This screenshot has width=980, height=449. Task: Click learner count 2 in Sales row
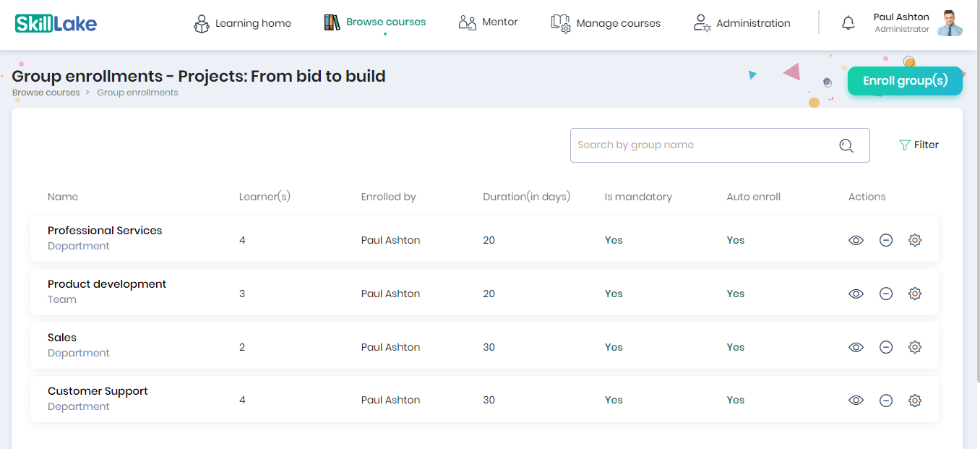(x=242, y=347)
